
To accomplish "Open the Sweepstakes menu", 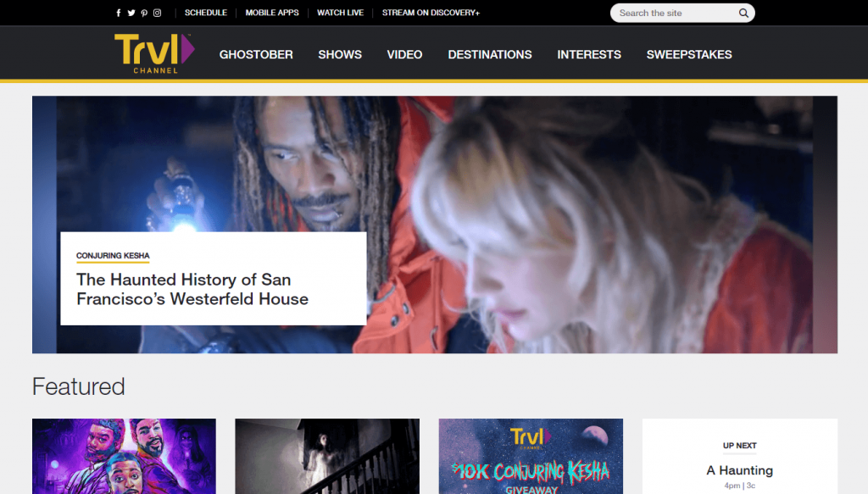I will (x=689, y=55).
